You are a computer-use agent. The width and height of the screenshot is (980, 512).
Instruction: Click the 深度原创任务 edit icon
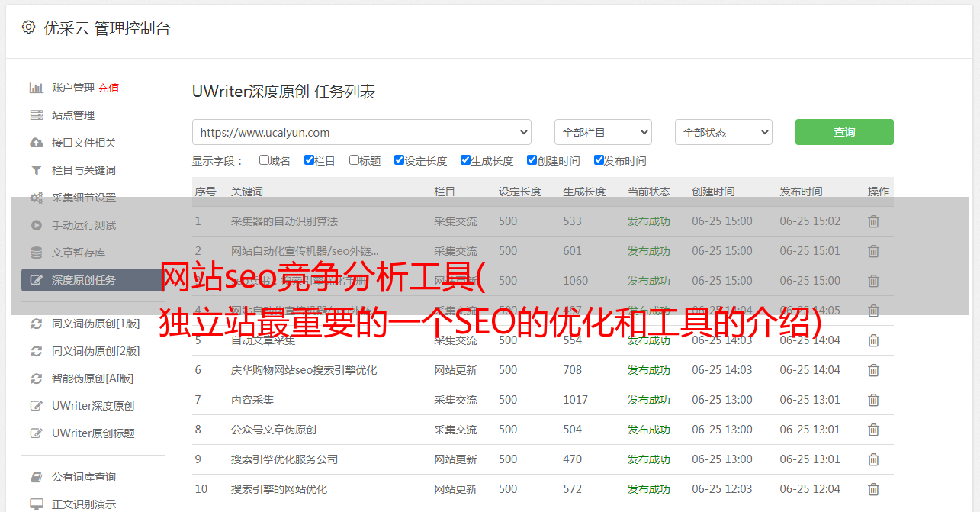coord(36,280)
